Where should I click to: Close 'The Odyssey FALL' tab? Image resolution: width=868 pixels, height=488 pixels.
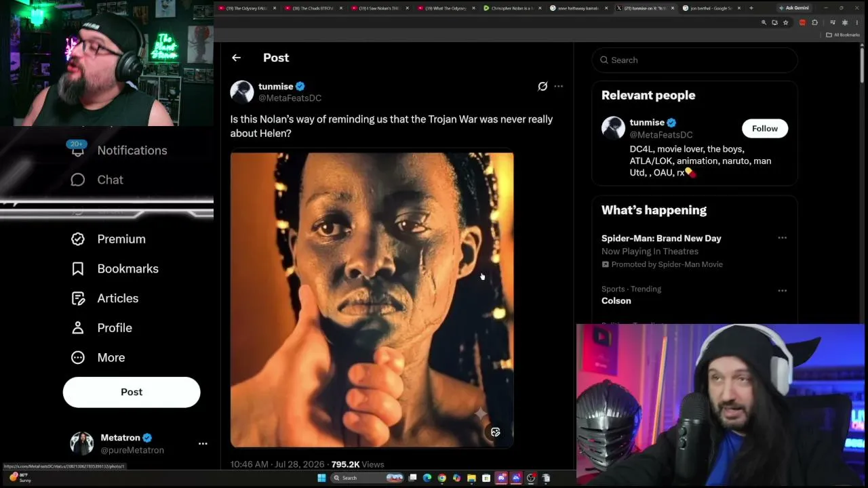coord(275,8)
